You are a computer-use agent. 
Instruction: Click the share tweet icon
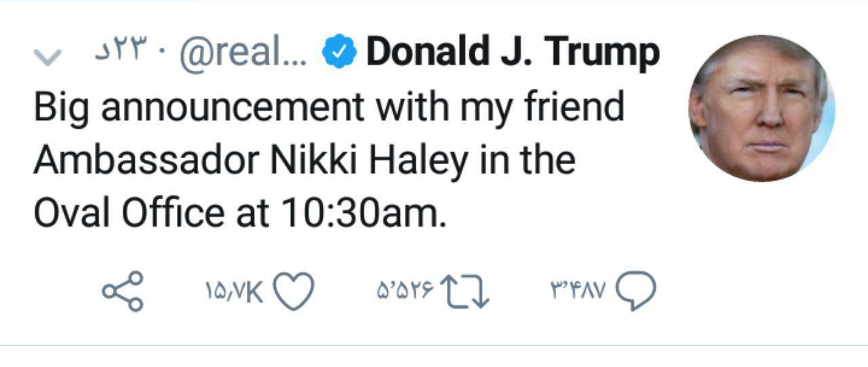pyautogui.click(x=123, y=292)
